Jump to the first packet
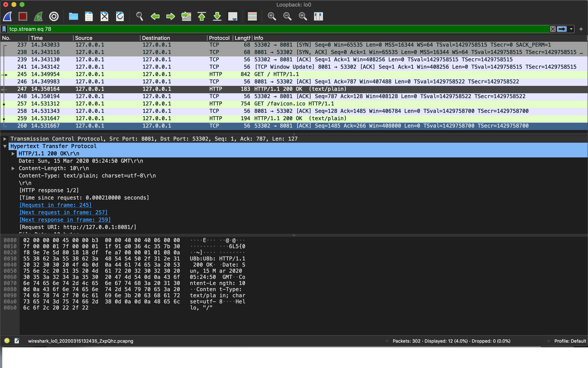 pyautogui.click(x=202, y=17)
